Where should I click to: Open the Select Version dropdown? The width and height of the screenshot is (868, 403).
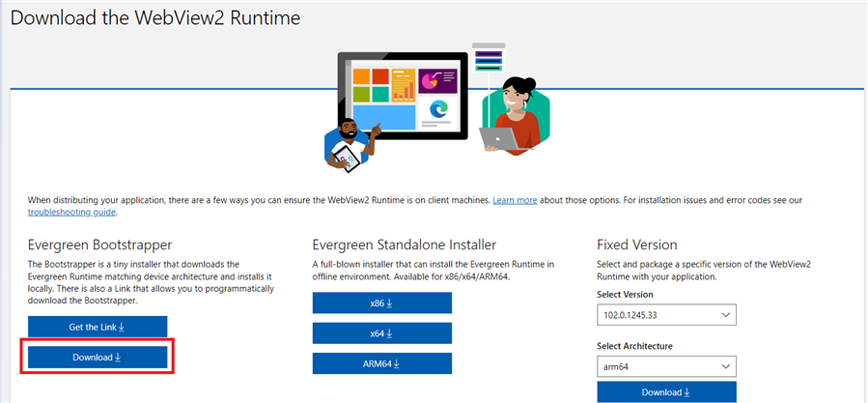click(666, 315)
